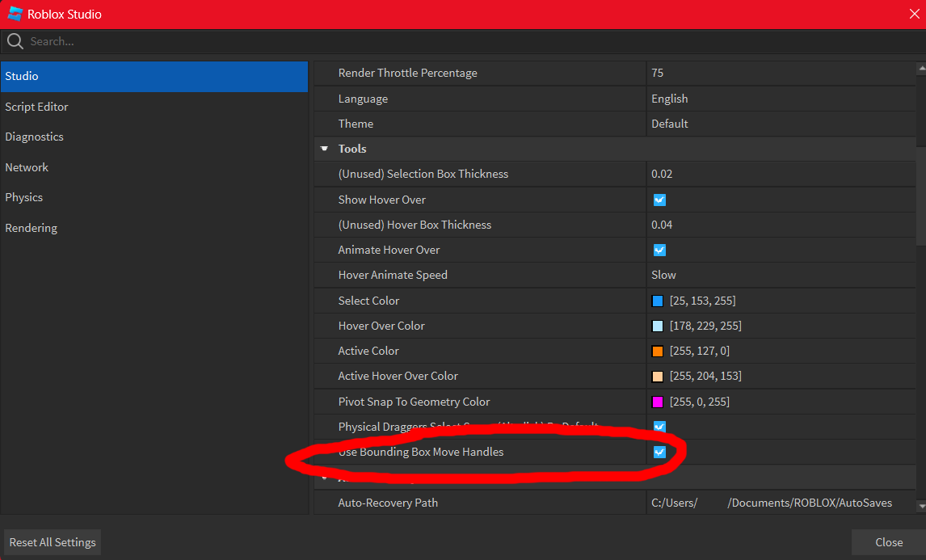Switch to the Script Editor category

[36, 107]
